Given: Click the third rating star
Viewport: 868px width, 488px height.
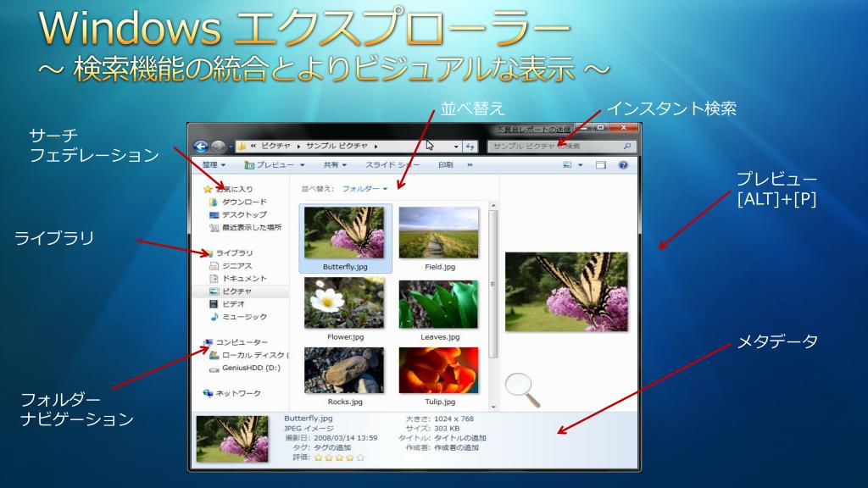Looking at the screenshot, I should point(339,457).
